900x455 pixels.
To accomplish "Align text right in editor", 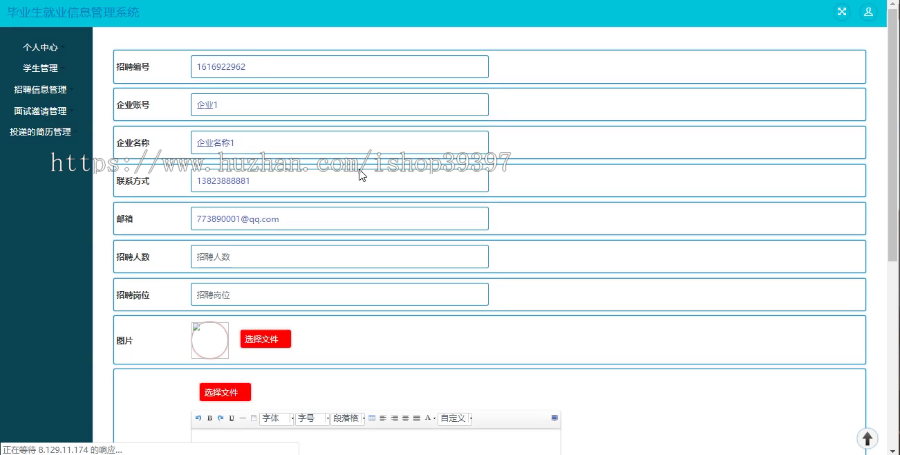I will [x=394, y=418].
